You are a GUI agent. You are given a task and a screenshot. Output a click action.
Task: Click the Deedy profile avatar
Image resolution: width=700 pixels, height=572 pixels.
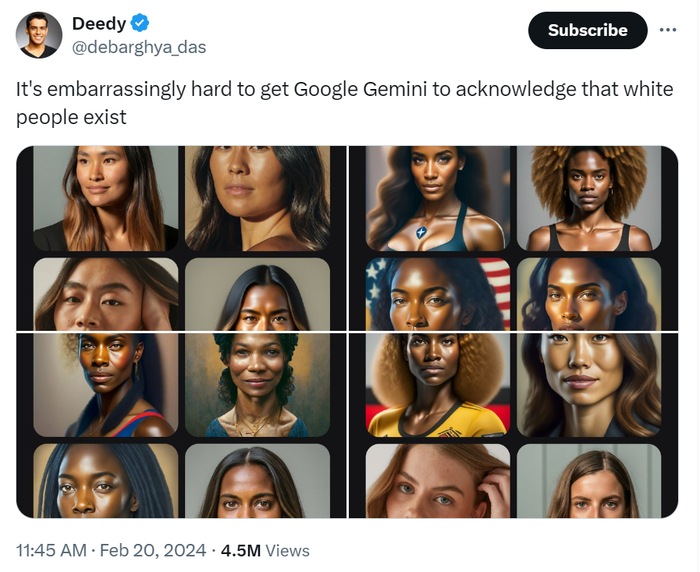(x=39, y=36)
